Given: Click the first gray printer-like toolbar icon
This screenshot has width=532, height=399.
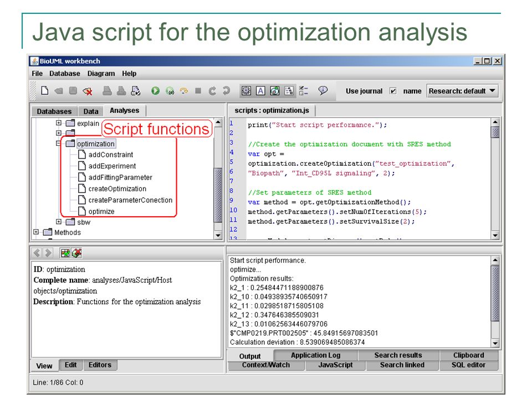Looking at the screenshot, I should pos(107,90).
